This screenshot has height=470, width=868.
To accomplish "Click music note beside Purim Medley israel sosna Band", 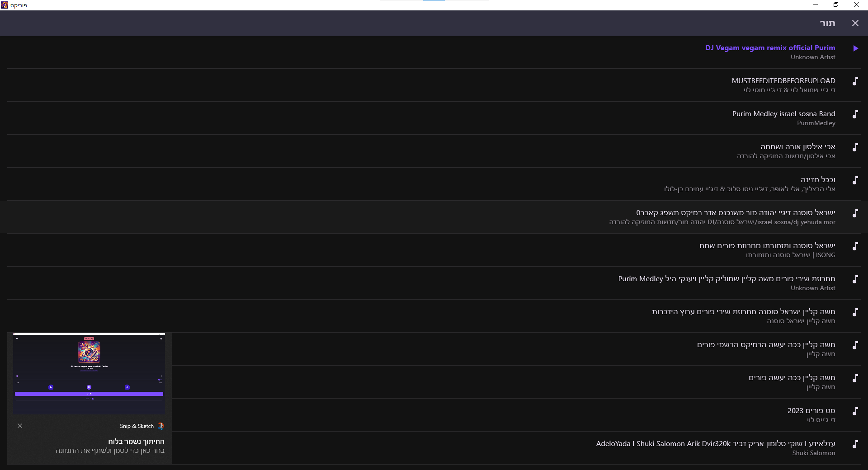I will click(x=855, y=114).
